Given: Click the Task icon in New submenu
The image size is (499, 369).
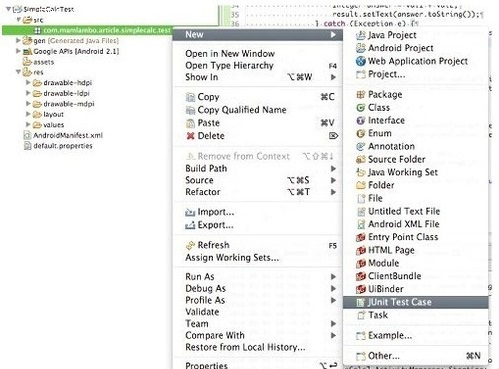Looking at the screenshot, I should point(361,315).
